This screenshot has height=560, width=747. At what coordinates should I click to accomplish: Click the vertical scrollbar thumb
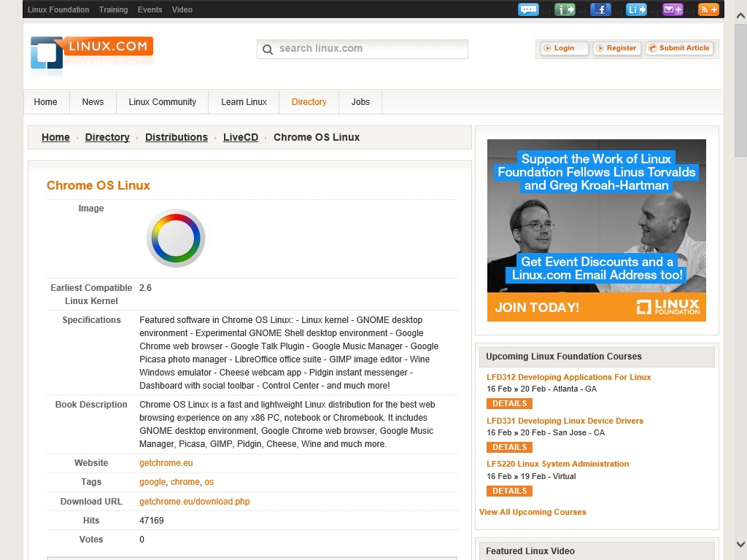pyautogui.click(x=740, y=90)
